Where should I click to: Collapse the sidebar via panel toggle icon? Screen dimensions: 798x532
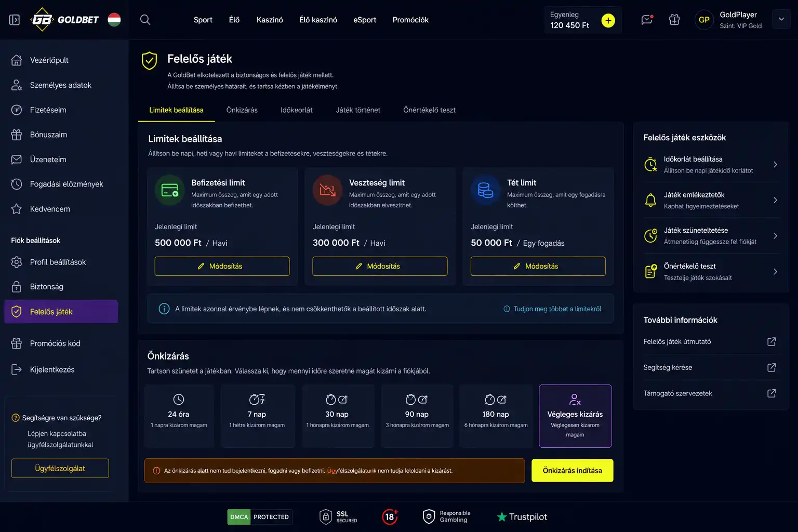[15, 20]
